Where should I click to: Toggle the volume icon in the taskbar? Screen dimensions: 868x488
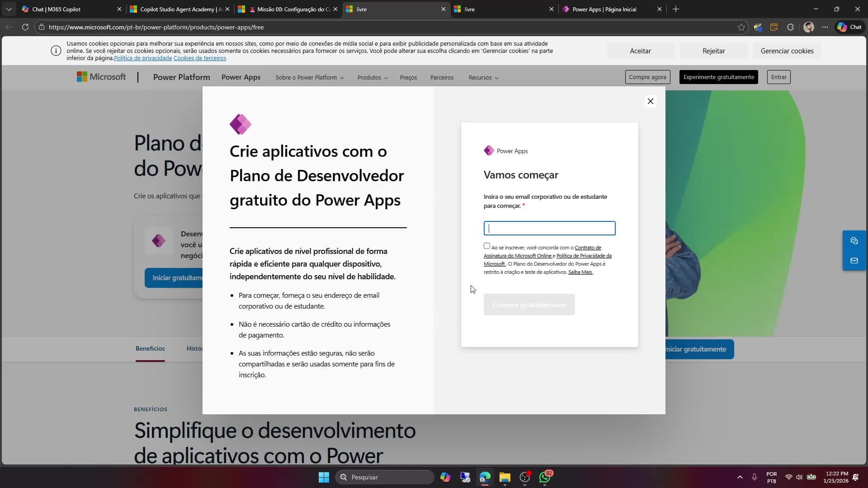[799, 477]
